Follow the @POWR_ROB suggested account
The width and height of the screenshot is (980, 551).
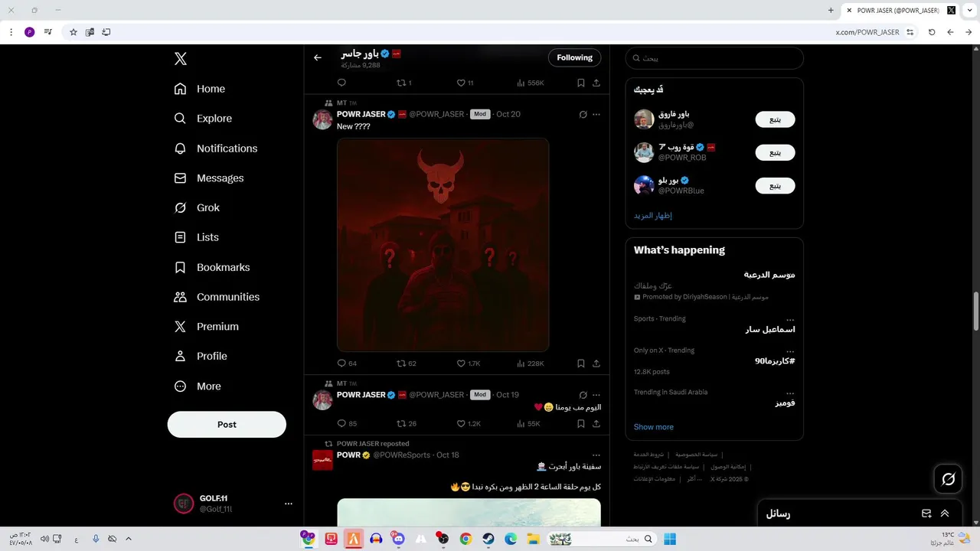(775, 152)
